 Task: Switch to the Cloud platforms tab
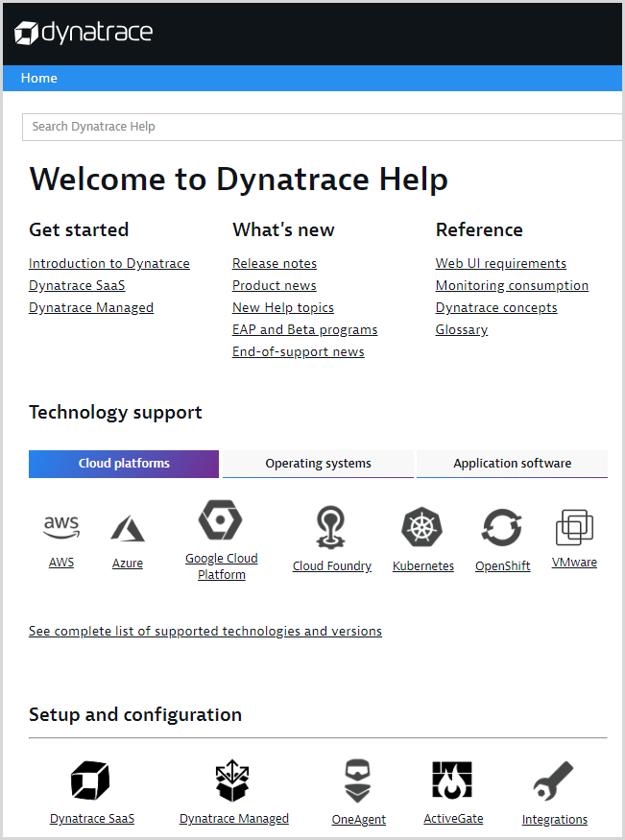pyautogui.click(x=124, y=464)
